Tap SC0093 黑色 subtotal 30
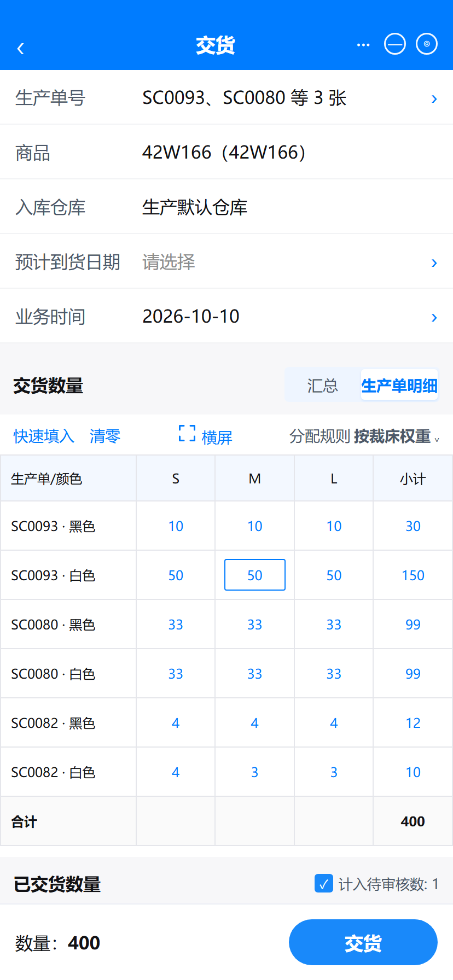The width and height of the screenshot is (453, 980). (413, 526)
